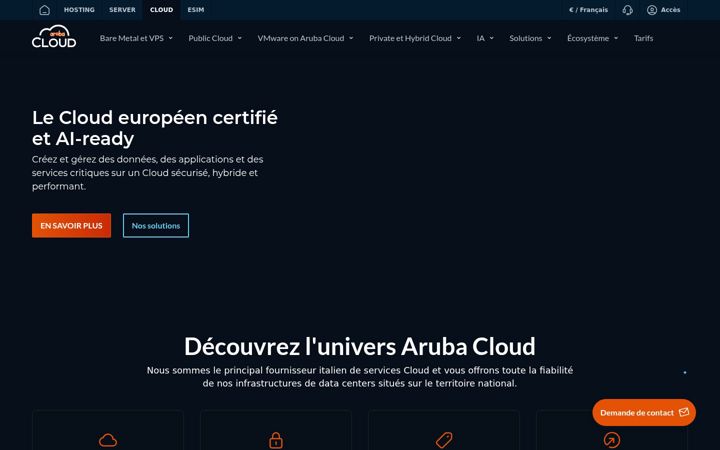Click the orange arrow circle icon card
The height and width of the screenshot is (450, 720).
pos(612,440)
